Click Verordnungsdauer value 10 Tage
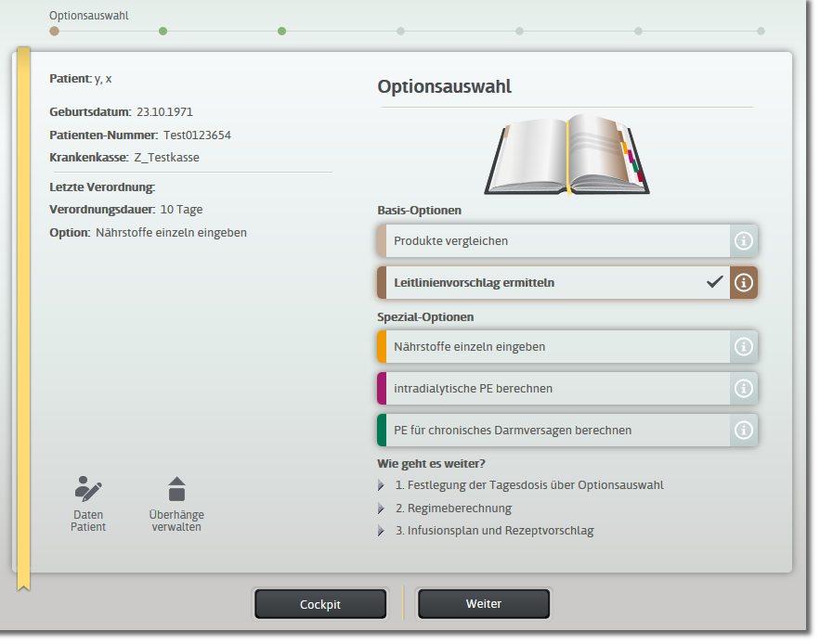 [181, 210]
